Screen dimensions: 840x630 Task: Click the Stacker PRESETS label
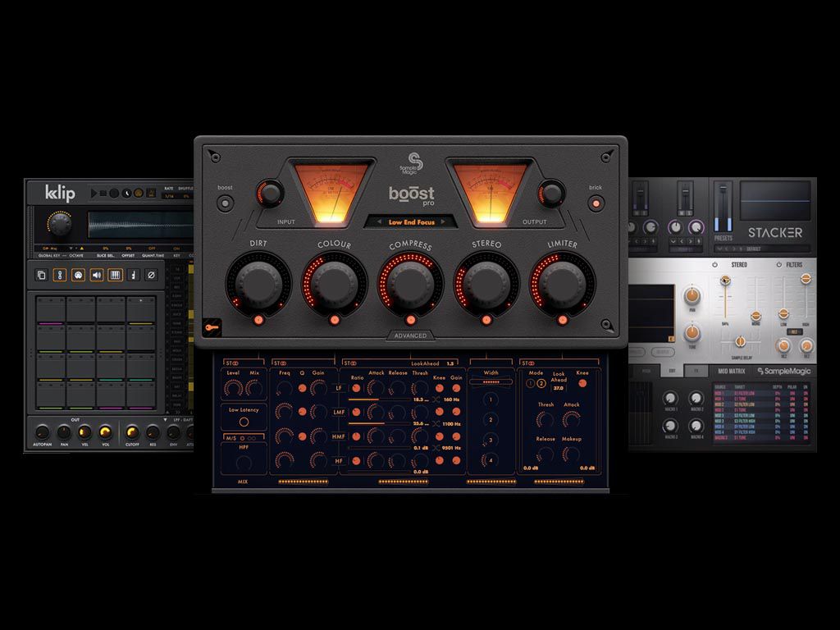[x=724, y=238]
